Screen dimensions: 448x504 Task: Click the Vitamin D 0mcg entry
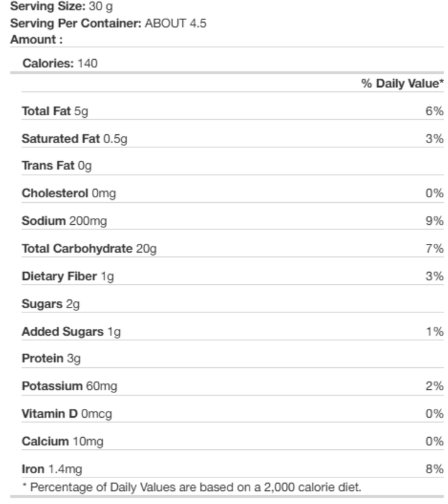(67, 413)
